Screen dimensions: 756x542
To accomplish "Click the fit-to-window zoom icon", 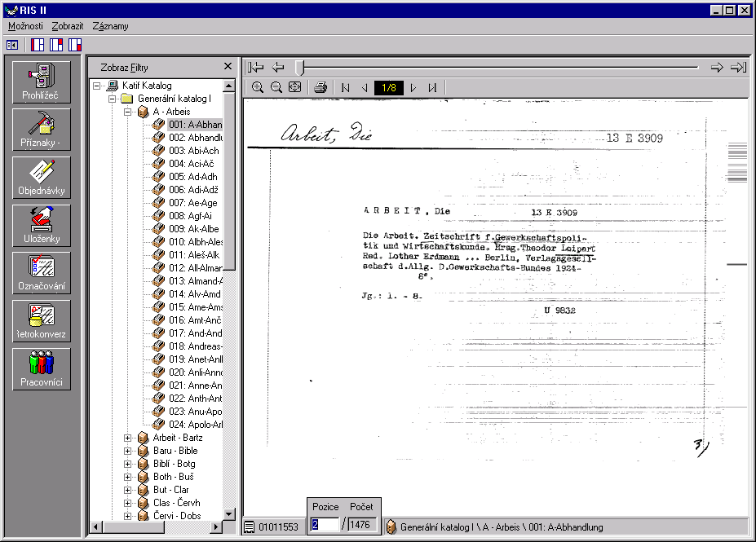I will click(295, 87).
